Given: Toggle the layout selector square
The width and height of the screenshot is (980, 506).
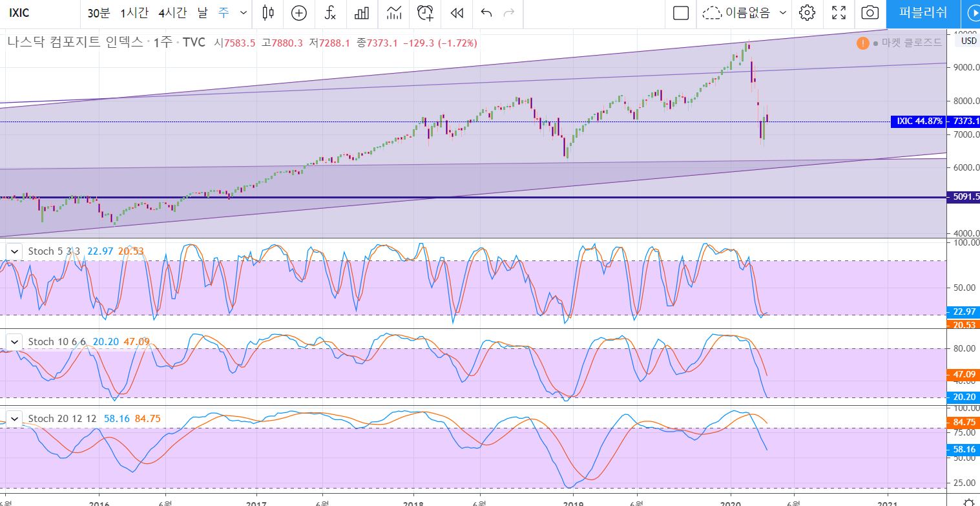Looking at the screenshot, I should (680, 12).
